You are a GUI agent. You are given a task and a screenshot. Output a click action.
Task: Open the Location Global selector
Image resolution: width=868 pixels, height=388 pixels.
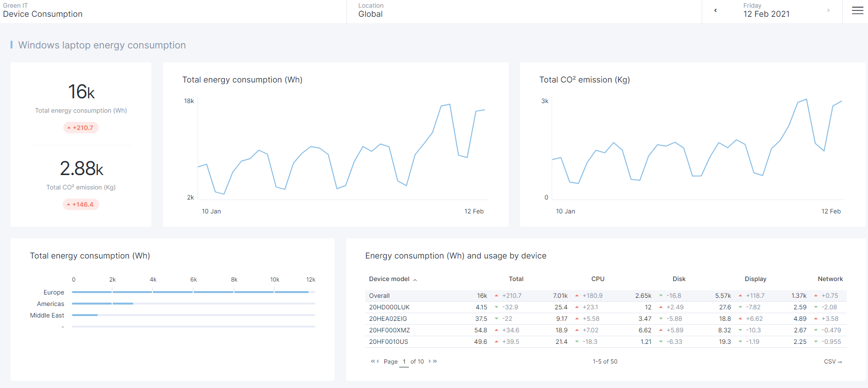pyautogui.click(x=524, y=12)
